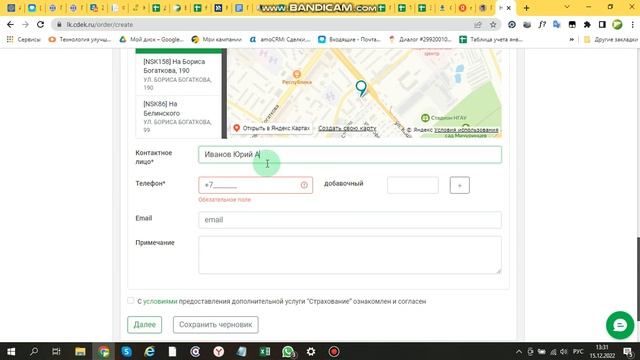Open Settings gear in taskbar
The height and width of the screenshot is (360, 640).
coord(311,351)
